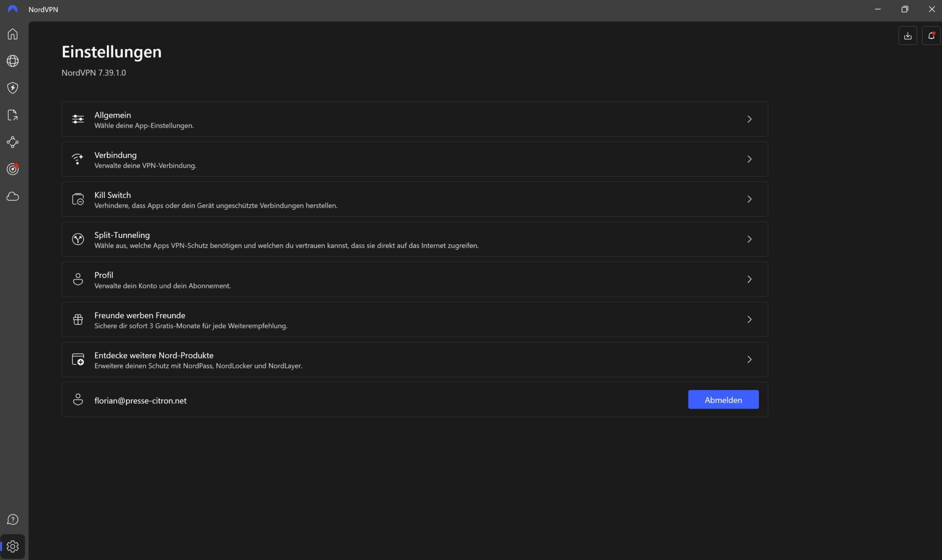Go to the Home icon in sidebar
This screenshot has height=560, width=942.
point(13,34)
